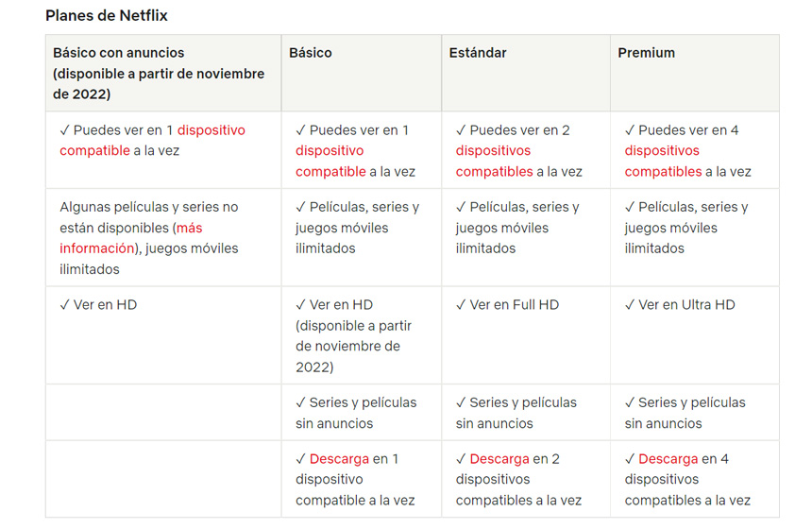
Task: Open 'dispositivo compatible' link in Básico column
Action: click(330, 162)
